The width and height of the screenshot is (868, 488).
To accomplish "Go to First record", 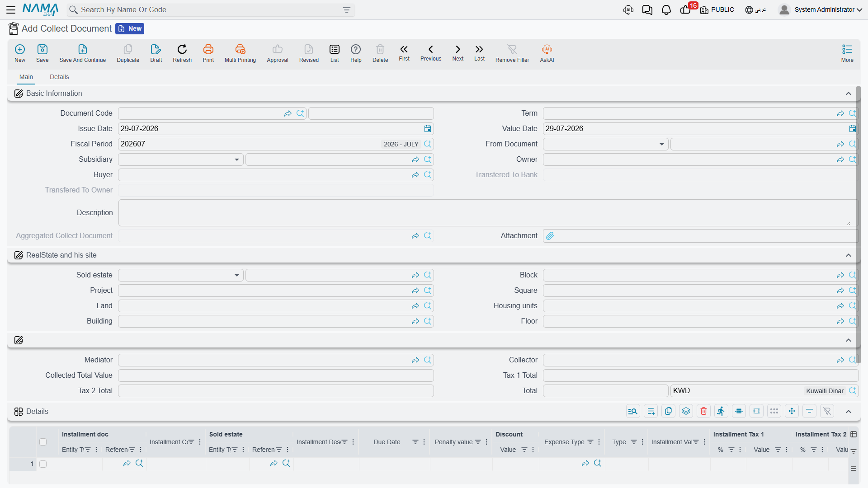I will pos(404,53).
